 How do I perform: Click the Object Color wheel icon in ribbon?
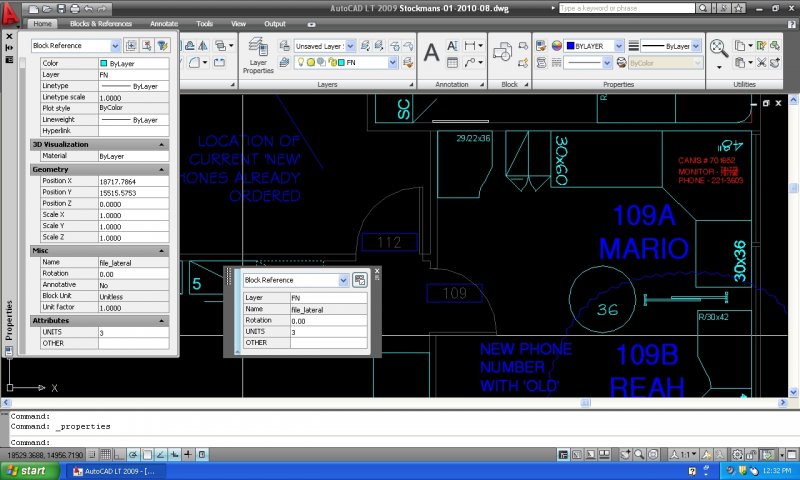(x=557, y=46)
